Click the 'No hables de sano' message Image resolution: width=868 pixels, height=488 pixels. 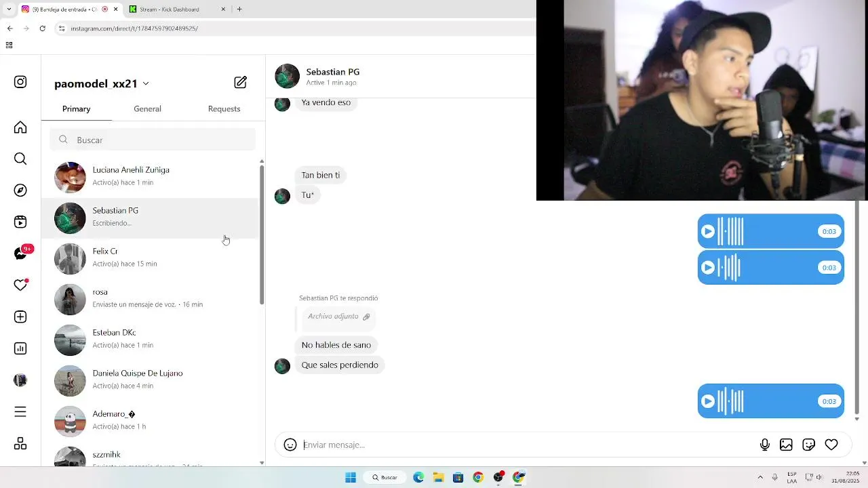pos(336,345)
